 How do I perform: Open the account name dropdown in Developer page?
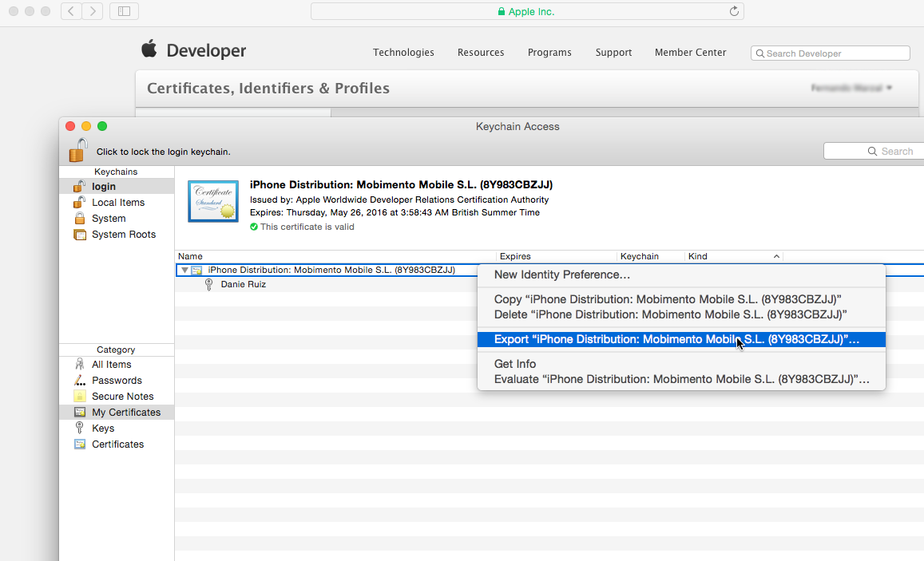pos(851,88)
